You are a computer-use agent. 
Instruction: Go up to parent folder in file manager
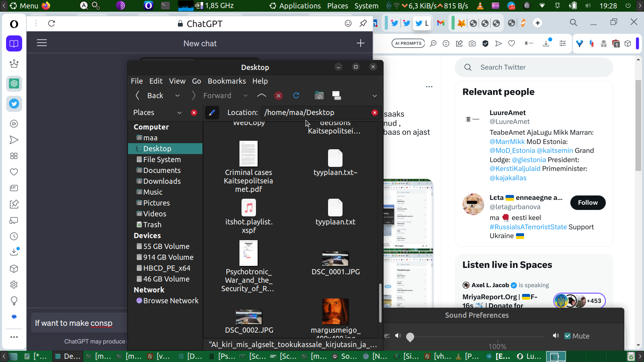point(262,95)
